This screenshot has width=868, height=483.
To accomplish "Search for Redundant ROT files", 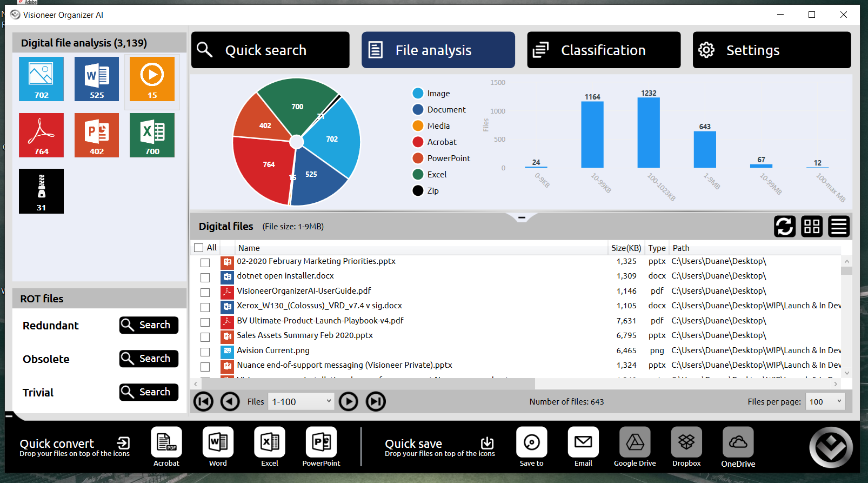I will coord(149,325).
